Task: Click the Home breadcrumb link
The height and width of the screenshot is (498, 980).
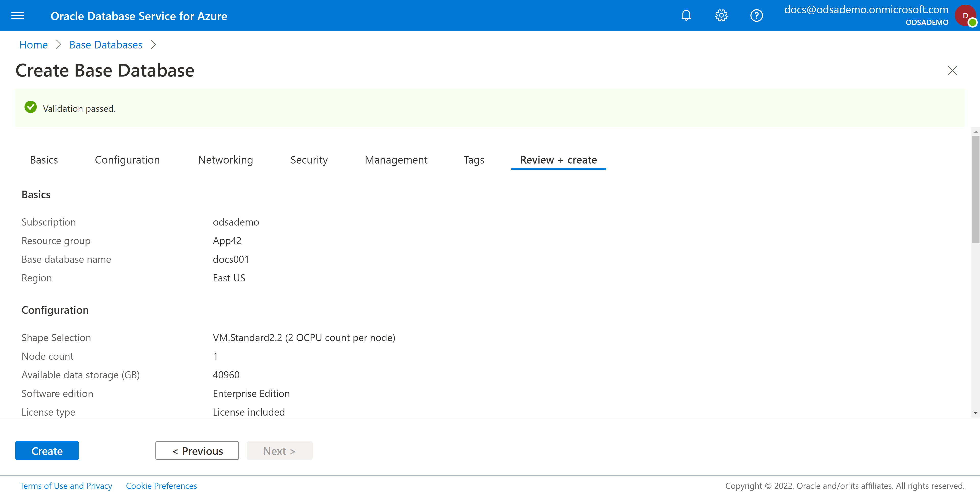Action: [x=33, y=44]
